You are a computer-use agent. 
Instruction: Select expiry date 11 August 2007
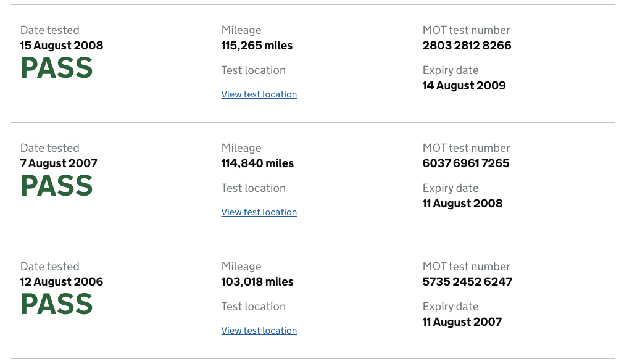(462, 322)
